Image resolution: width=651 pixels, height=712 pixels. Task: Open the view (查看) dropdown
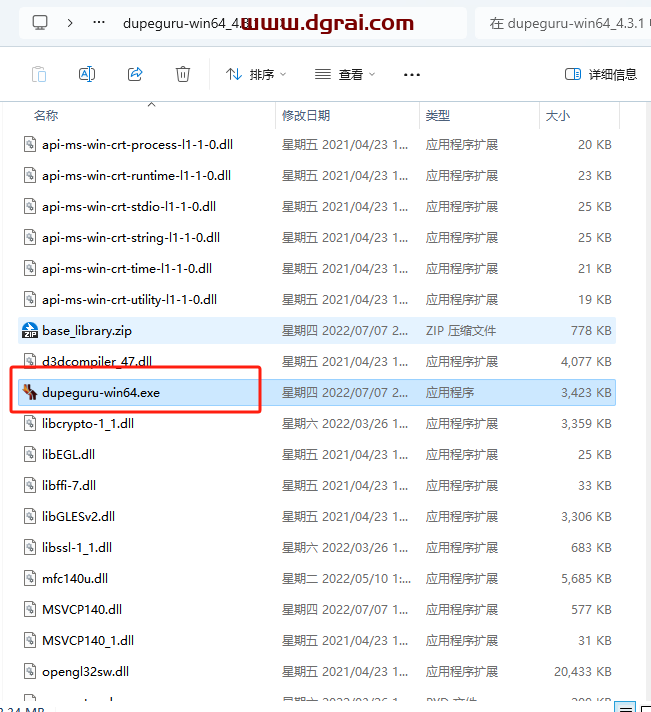pyautogui.click(x=345, y=74)
